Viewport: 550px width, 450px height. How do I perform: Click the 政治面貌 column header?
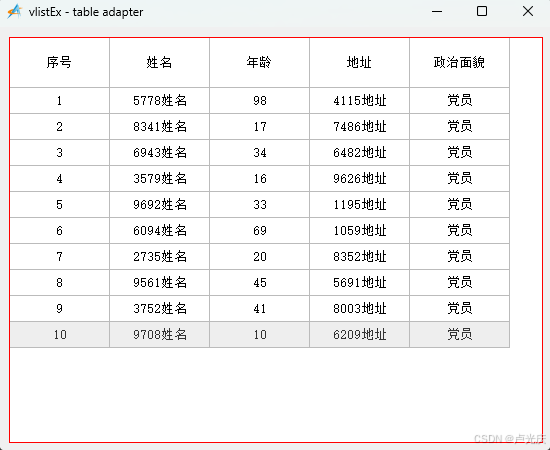point(460,62)
